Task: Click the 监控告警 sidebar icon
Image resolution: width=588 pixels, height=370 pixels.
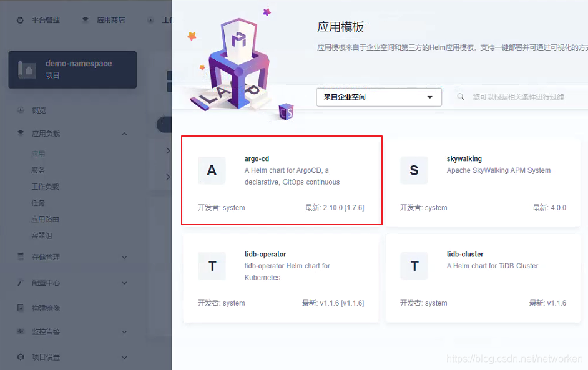Action: pos(21,331)
